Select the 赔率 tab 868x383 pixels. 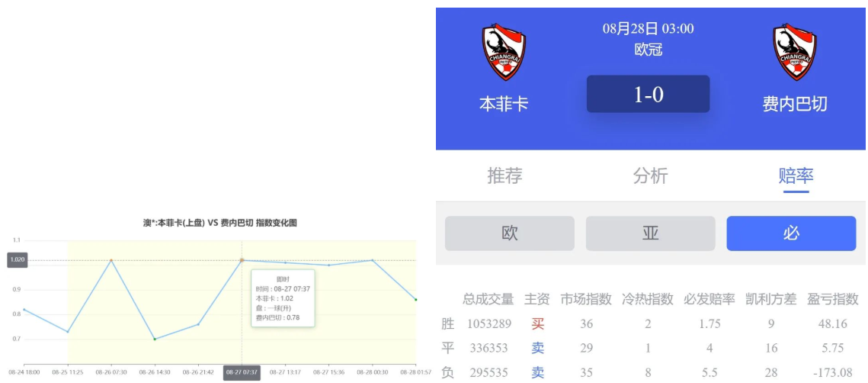point(796,175)
